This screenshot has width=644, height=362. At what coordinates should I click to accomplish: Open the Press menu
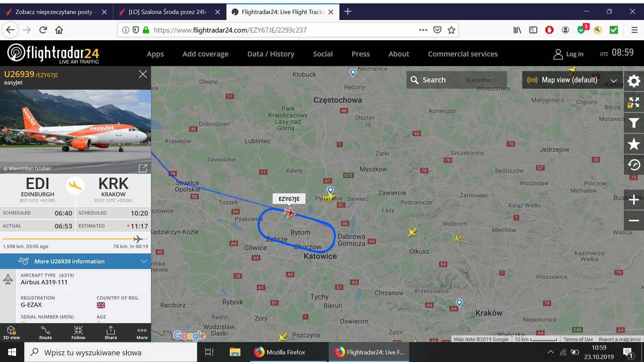pos(361,54)
